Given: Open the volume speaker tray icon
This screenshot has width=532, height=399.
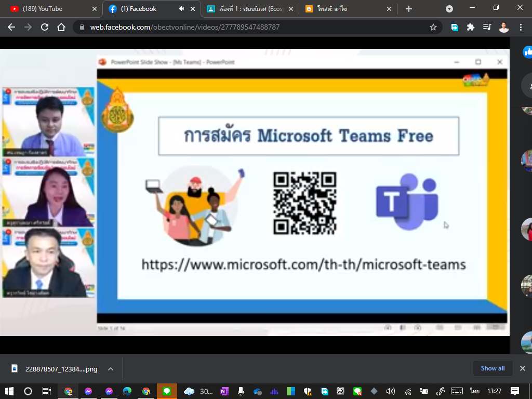Looking at the screenshot, I should tap(391, 392).
